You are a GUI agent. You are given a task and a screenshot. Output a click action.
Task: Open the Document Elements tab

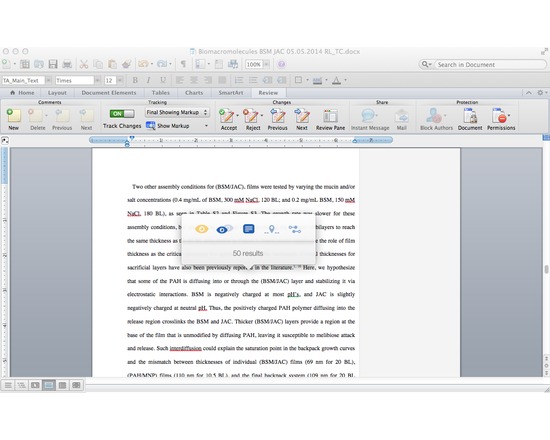coord(109,93)
